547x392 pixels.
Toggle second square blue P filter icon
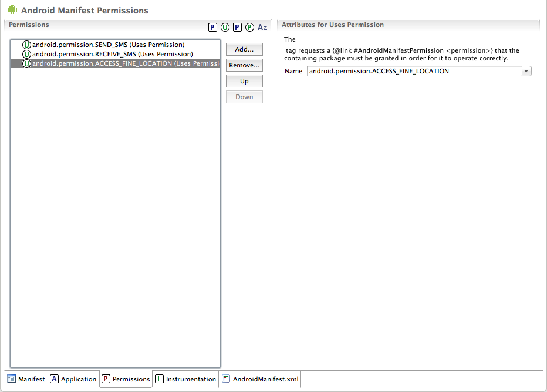[x=237, y=27]
